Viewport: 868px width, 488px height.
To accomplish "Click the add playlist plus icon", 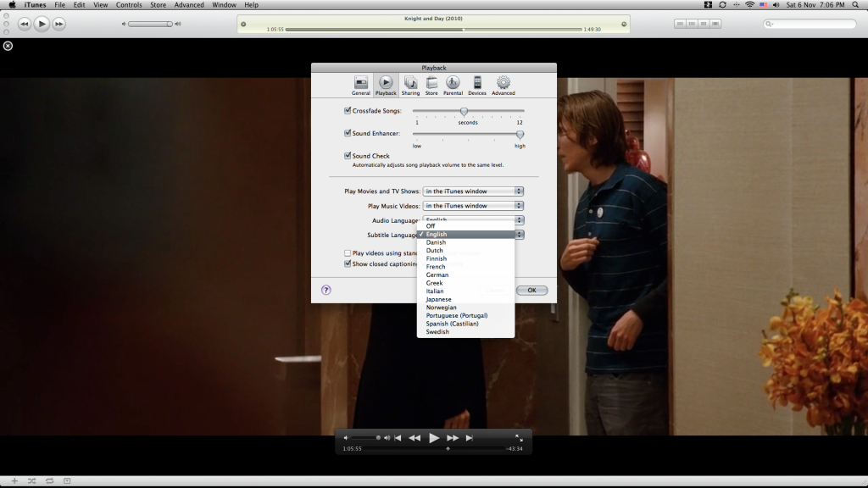I will click(x=14, y=481).
